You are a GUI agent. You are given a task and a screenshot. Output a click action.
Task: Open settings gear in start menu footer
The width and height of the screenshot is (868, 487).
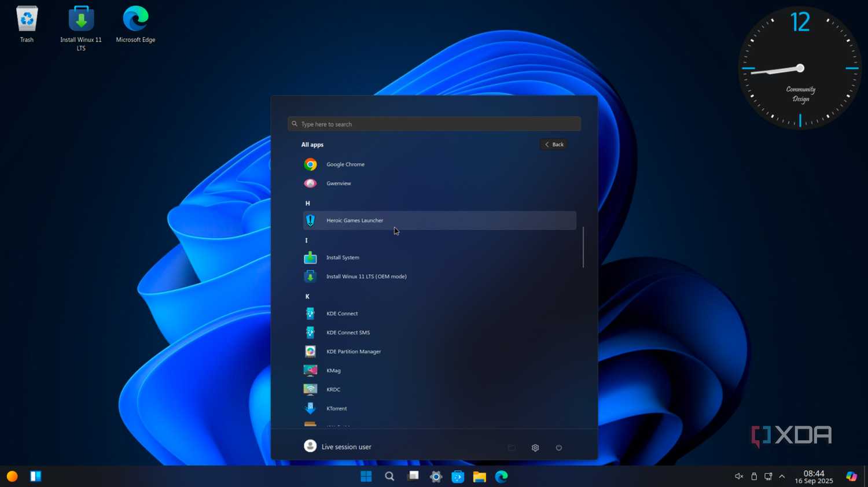(535, 448)
